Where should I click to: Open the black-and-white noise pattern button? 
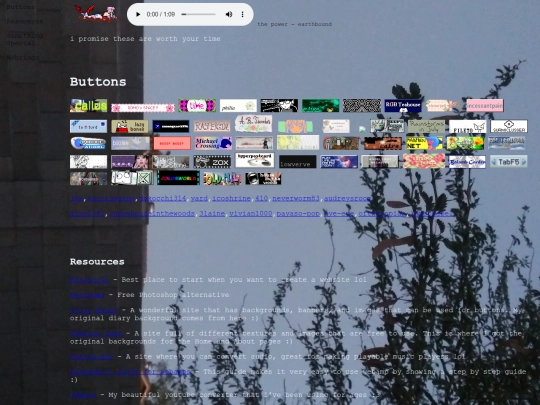tap(362, 106)
